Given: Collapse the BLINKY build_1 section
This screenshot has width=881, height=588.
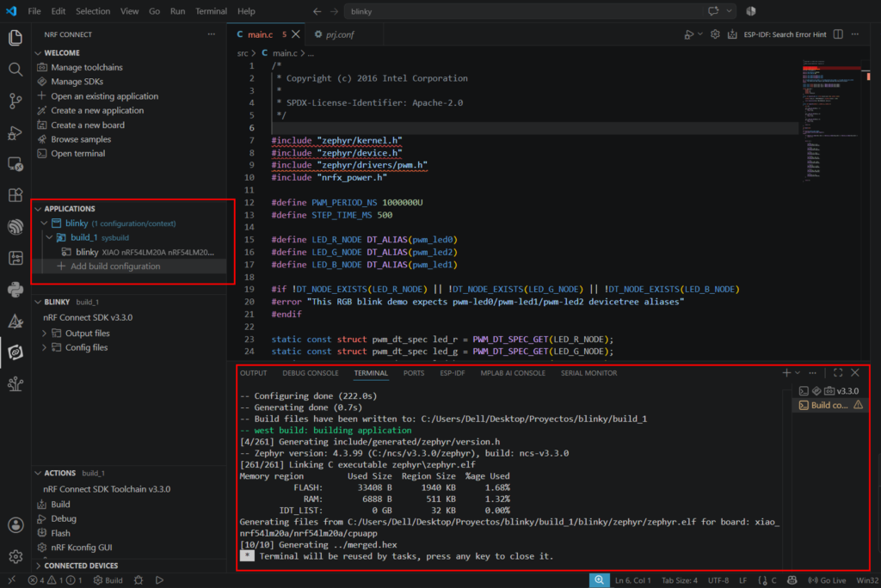Looking at the screenshot, I should pos(38,302).
